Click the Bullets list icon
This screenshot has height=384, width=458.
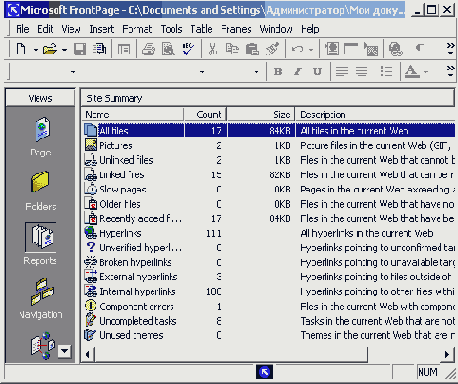pos(386,71)
